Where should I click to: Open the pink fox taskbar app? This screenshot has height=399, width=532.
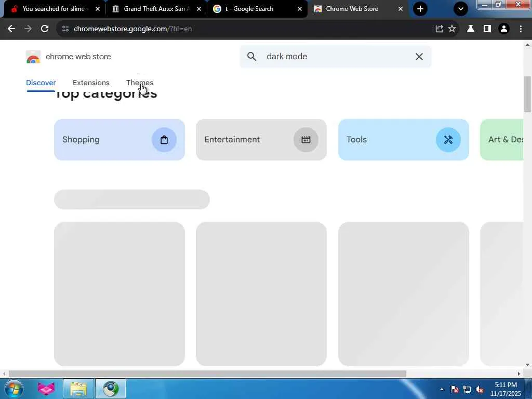tap(46, 389)
